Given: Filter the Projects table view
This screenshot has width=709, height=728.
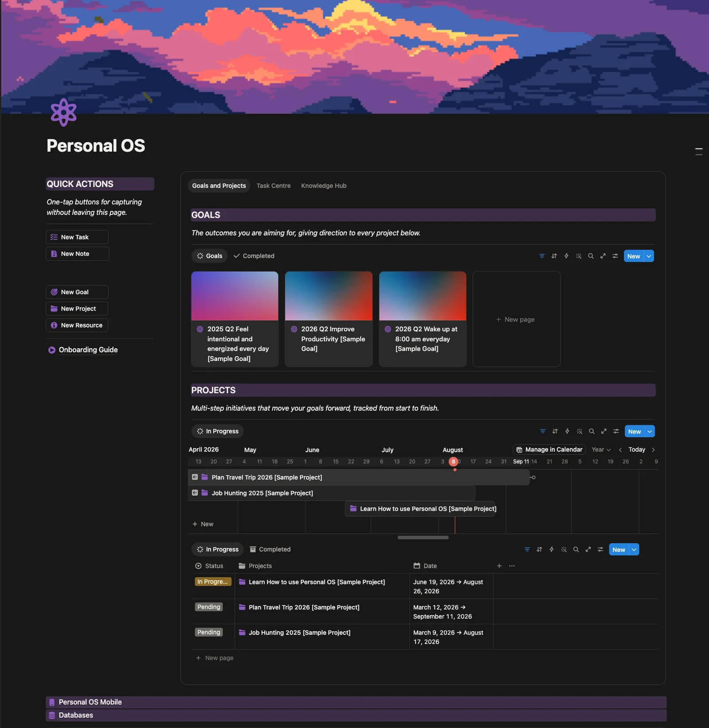Looking at the screenshot, I should click(x=527, y=549).
